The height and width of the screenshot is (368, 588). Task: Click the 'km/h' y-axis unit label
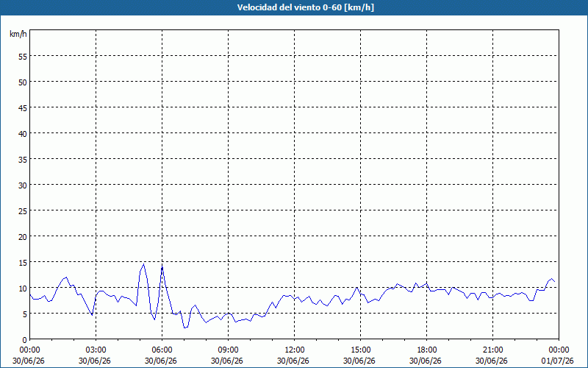[18, 34]
